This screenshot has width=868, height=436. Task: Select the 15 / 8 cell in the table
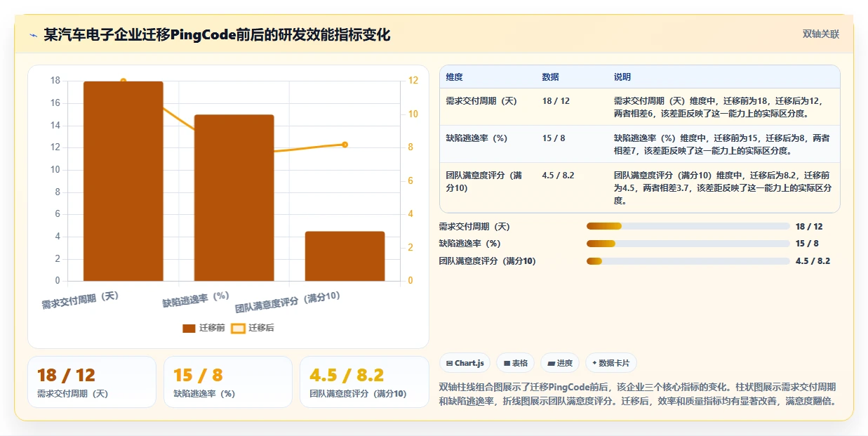[554, 138]
